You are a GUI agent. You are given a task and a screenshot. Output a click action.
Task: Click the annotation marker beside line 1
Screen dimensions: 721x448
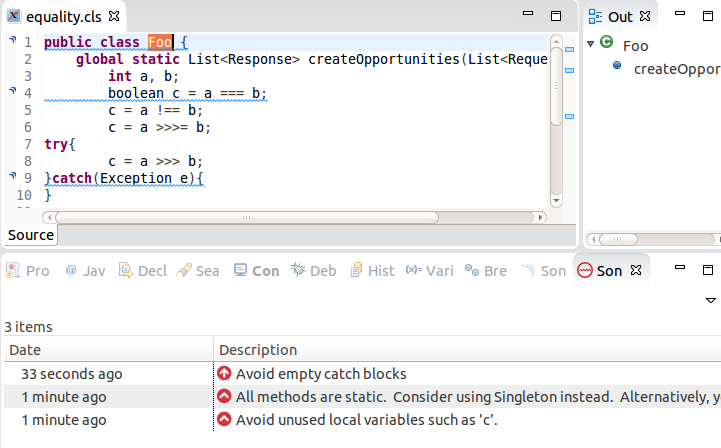[12, 41]
